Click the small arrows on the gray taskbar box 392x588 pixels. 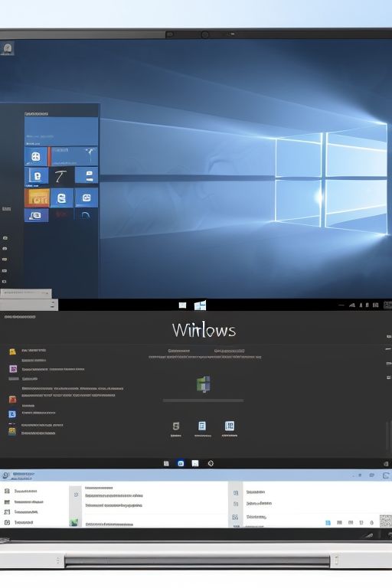[53, 305]
